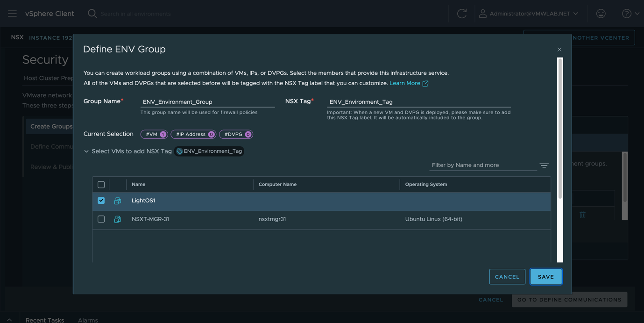Collapse the Select VMs to add NSX Tag section
The height and width of the screenshot is (323, 644).
click(86, 151)
